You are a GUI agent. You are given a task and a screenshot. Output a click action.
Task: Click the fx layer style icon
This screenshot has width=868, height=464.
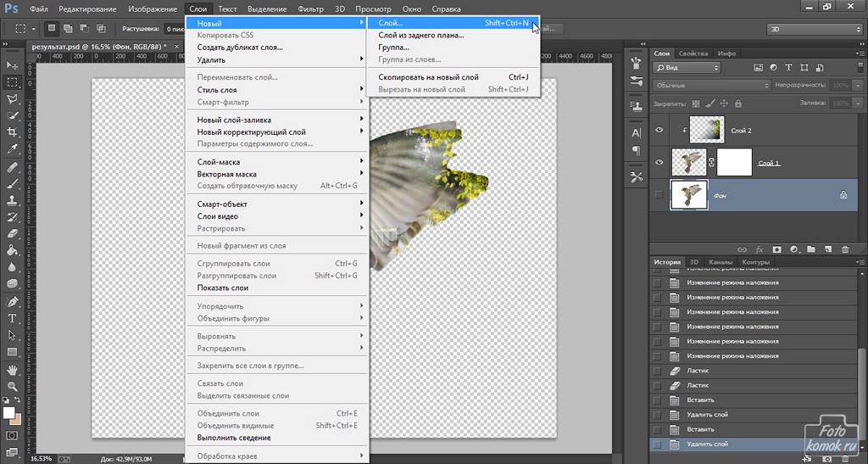click(x=759, y=249)
